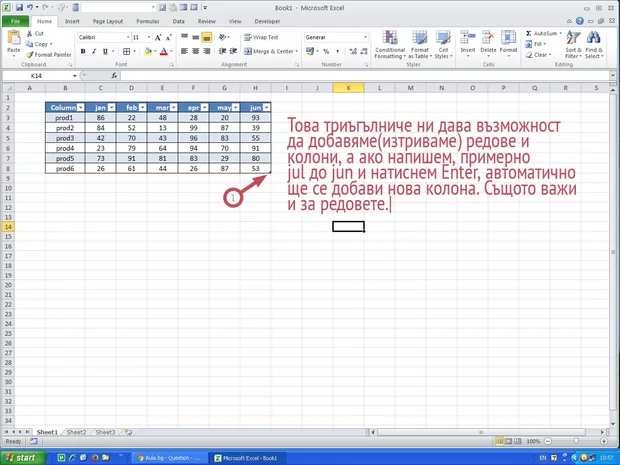Image resolution: width=620 pixels, height=465 pixels.
Task: Click the Font Color red A
Action: 164,51
